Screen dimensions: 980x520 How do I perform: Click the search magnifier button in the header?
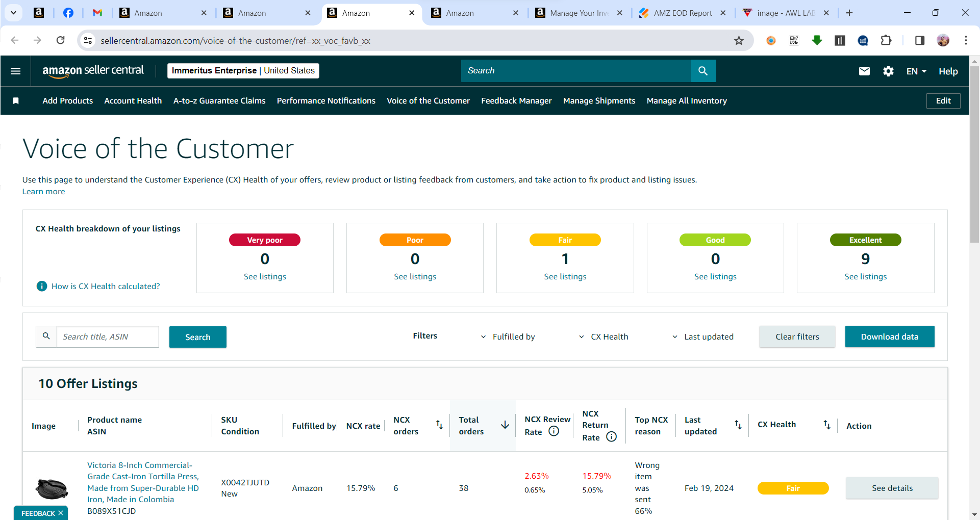point(703,71)
